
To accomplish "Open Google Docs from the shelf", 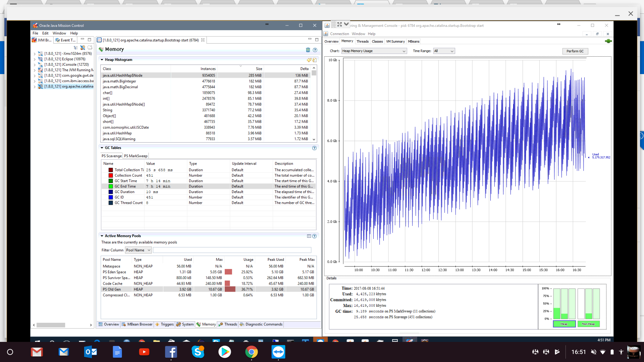I will coord(117,352).
